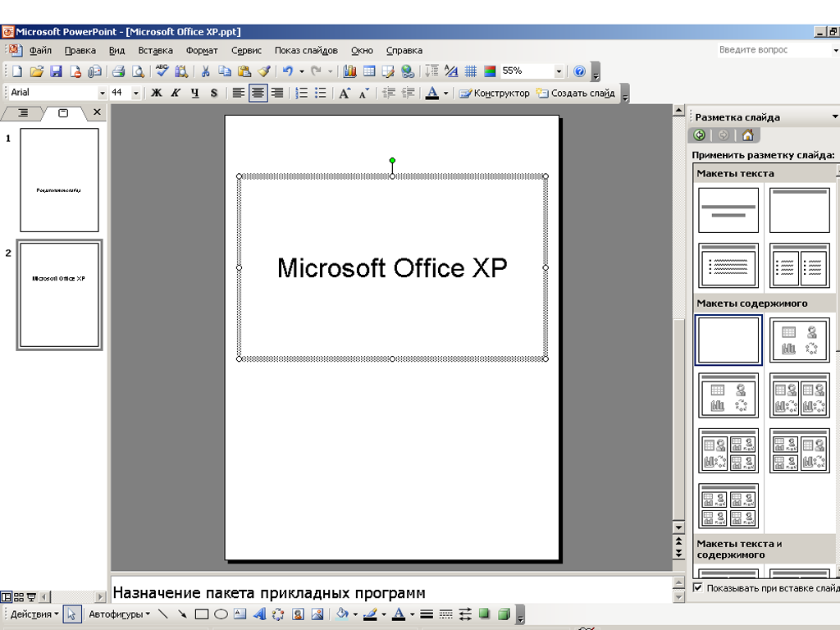Toggle the 'Показывать при вставке слайдов' checkbox
This screenshot has width=840, height=630.
[x=697, y=587]
